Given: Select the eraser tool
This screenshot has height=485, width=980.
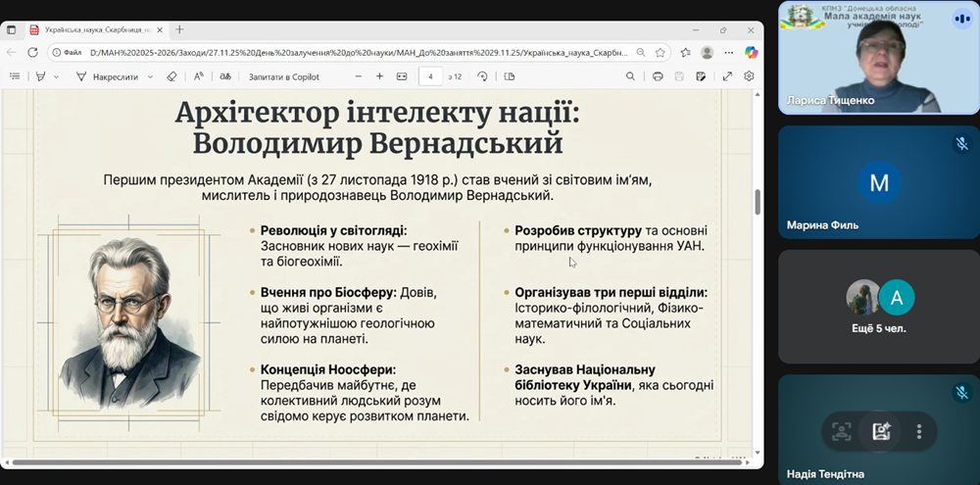Looking at the screenshot, I should pos(171,76).
